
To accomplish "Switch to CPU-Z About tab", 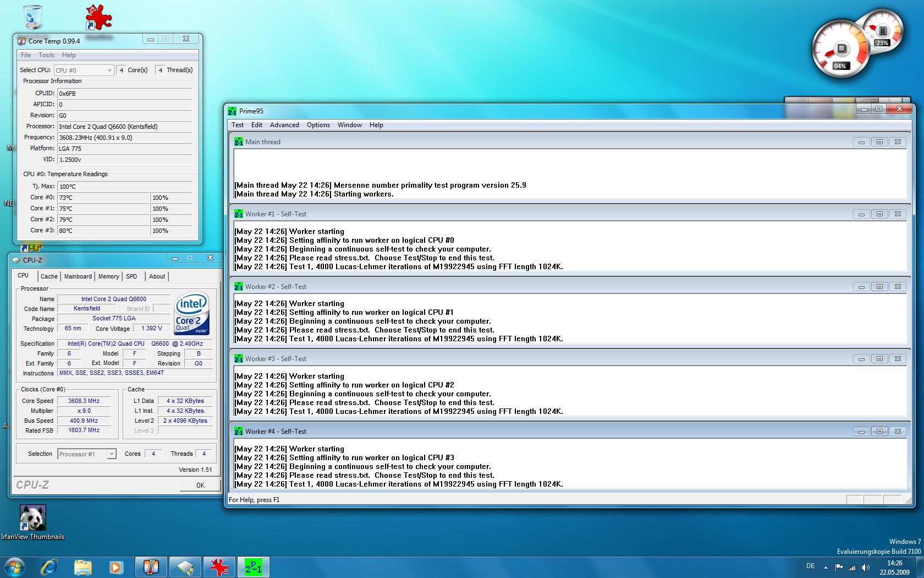I will pos(157,276).
